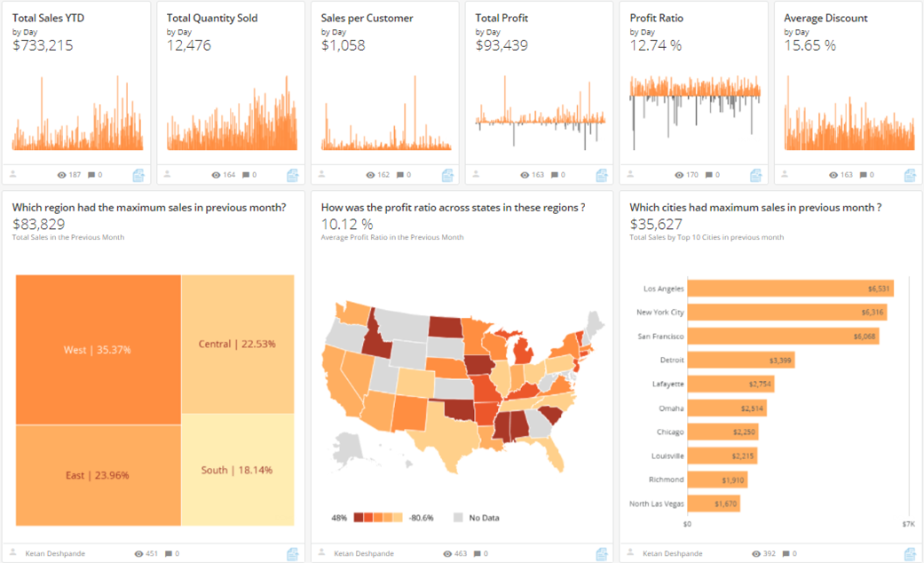
Task: Select the West region in the treemap
Action: (98, 349)
